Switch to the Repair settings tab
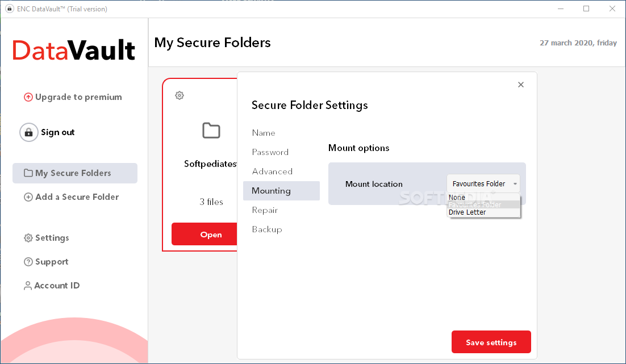This screenshot has height=364, width=626. (265, 210)
